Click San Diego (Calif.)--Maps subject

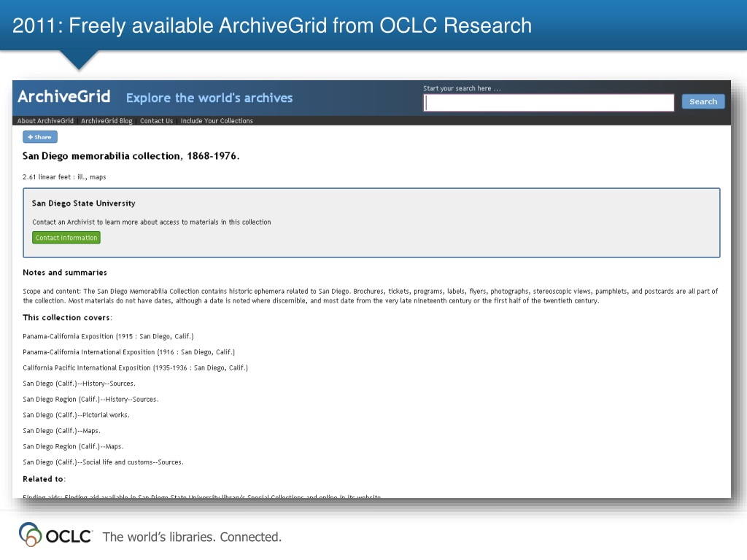(x=61, y=430)
